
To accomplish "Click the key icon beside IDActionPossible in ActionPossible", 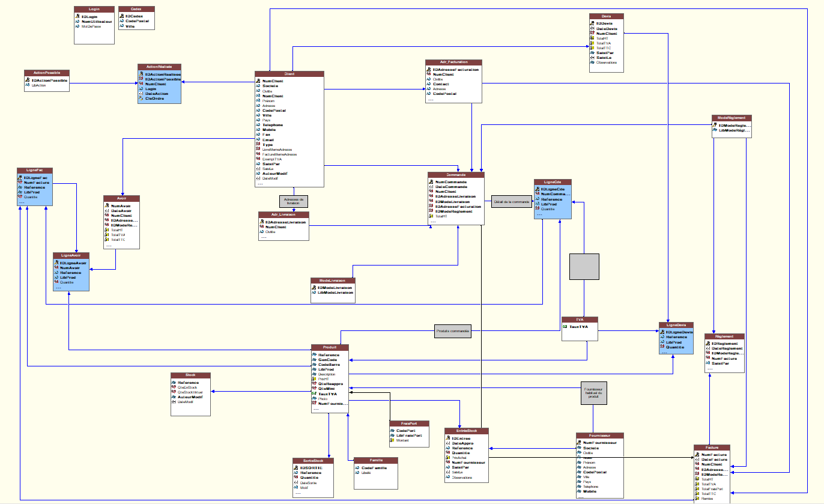I will pyautogui.click(x=28, y=80).
